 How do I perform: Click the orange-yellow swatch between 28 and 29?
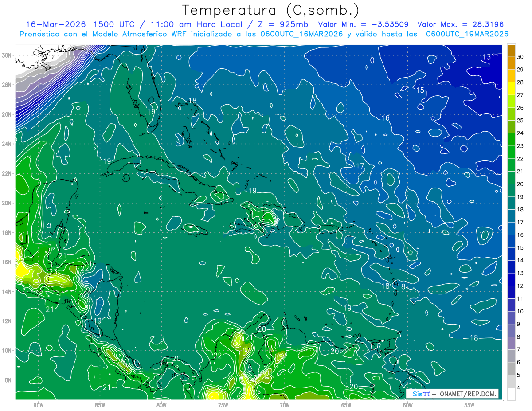tap(511, 75)
